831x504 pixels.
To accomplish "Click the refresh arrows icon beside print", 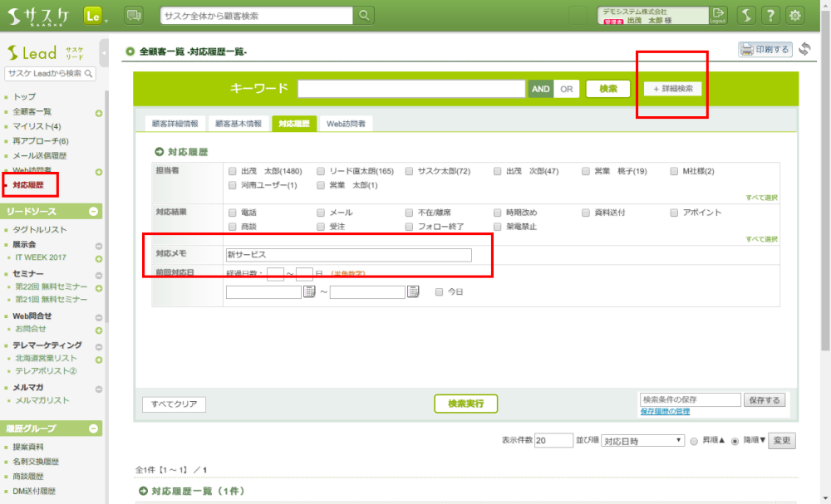I will coord(804,50).
